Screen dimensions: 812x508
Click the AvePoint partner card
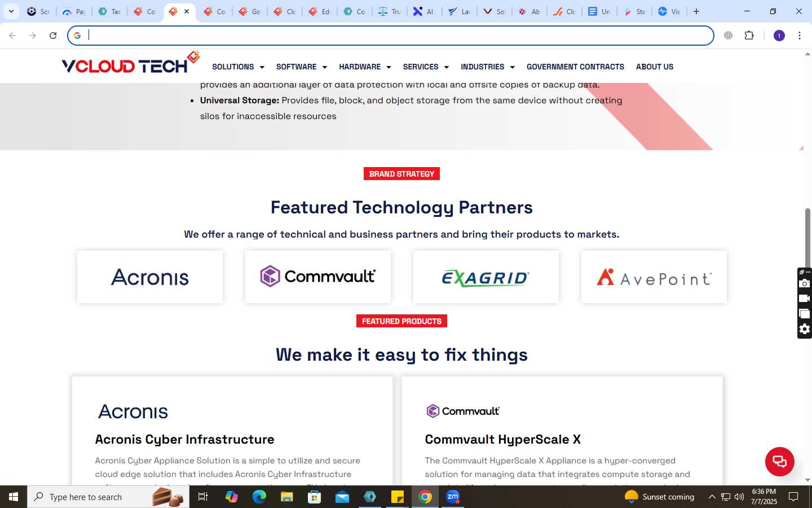(x=654, y=277)
